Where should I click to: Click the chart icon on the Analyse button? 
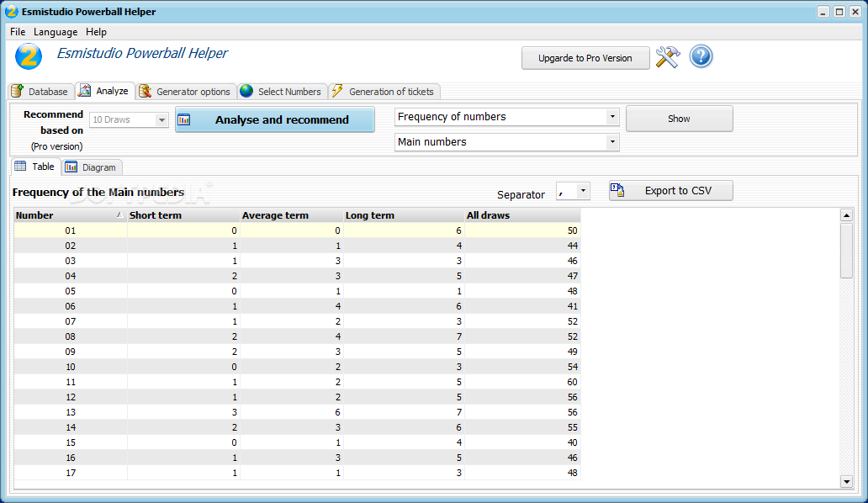(x=184, y=119)
